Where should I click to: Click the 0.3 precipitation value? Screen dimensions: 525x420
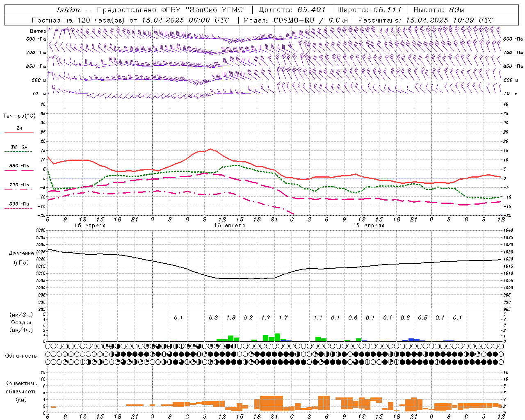tap(213, 318)
